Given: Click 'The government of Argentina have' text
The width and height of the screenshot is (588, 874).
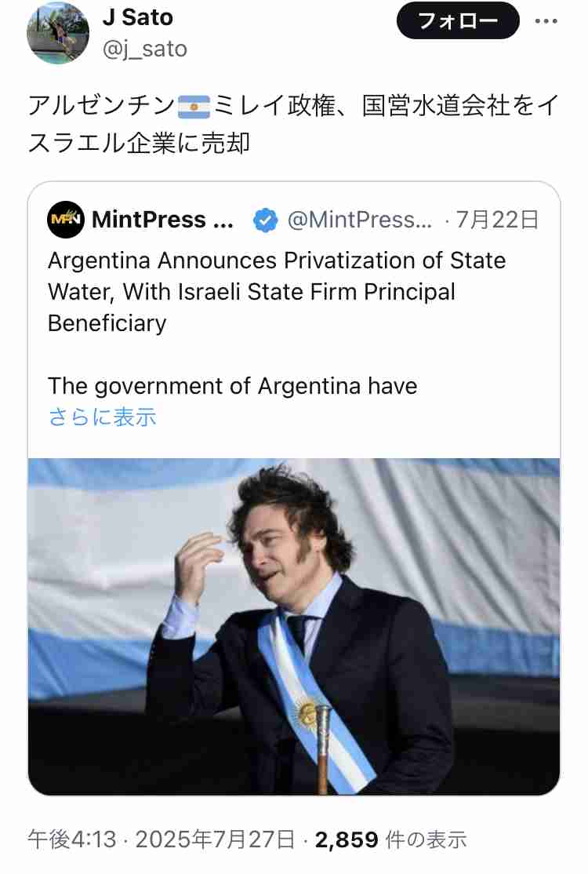Looking at the screenshot, I should 232,386.
